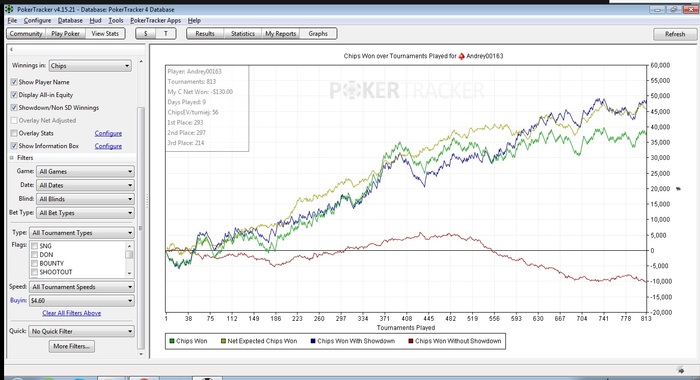Check the DON flag checkbox
Image resolution: width=700 pixels, height=380 pixels.
click(34, 255)
